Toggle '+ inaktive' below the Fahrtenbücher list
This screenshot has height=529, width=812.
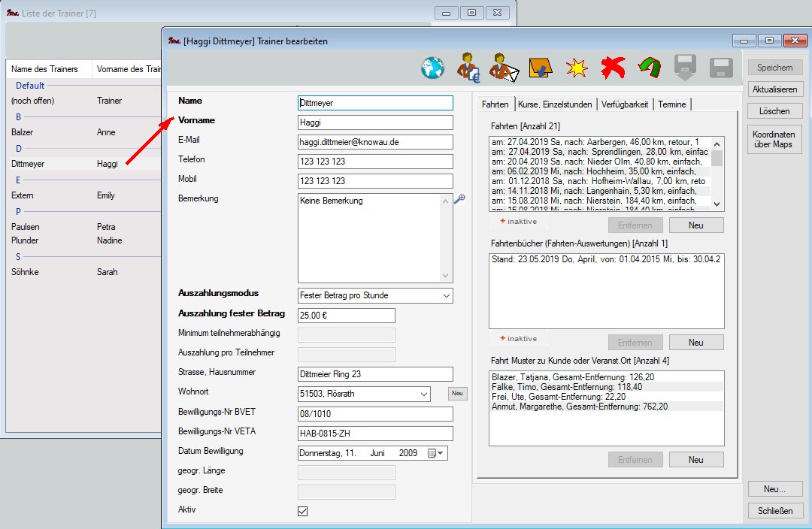tap(519, 339)
